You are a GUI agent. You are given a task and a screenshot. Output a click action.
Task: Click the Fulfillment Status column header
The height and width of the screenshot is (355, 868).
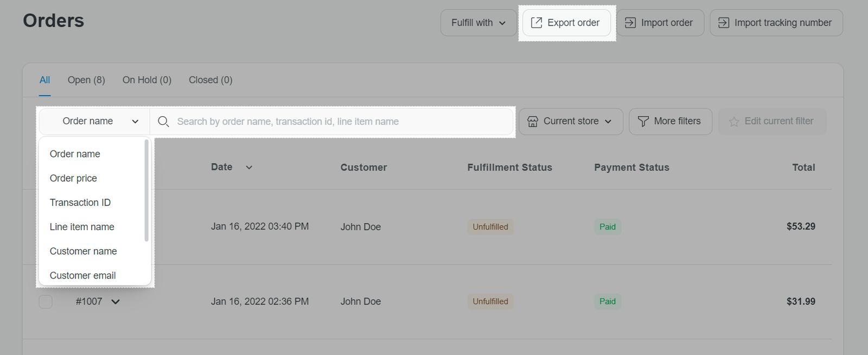point(509,168)
